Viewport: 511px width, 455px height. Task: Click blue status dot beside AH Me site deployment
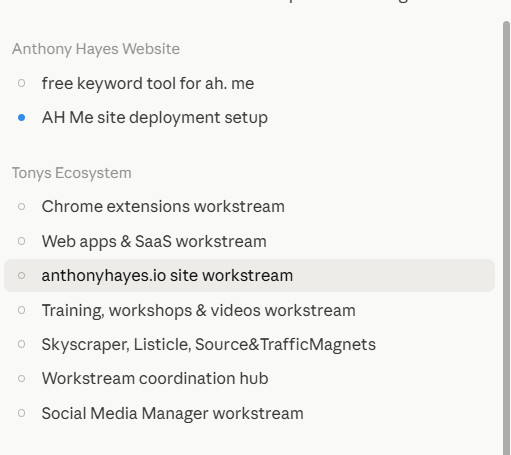click(x=21, y=117)
